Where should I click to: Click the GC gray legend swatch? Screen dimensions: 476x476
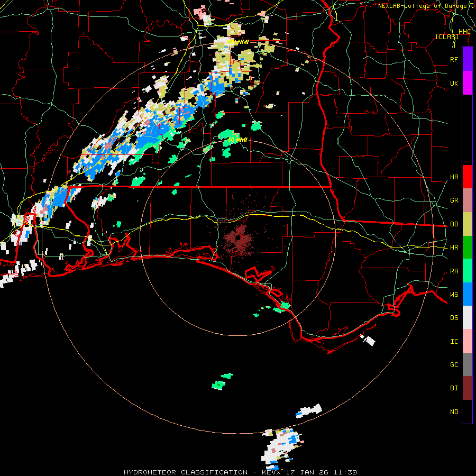pos(467,364)
